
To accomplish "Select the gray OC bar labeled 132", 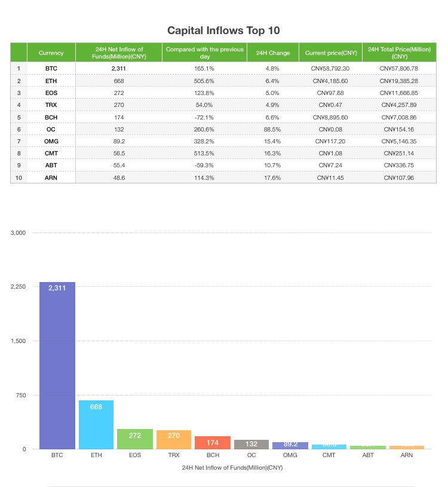I will pyautogui.click(x=251, y=444).
